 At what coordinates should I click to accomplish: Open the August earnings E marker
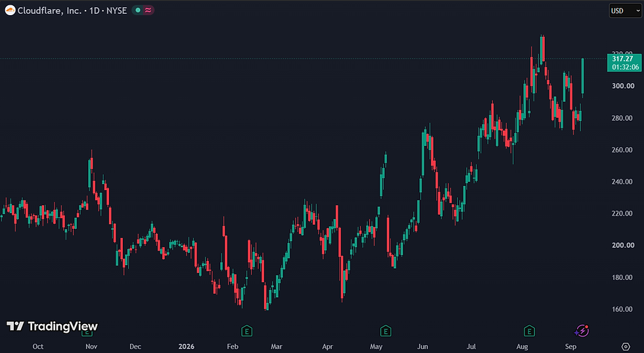pos(530,331)
